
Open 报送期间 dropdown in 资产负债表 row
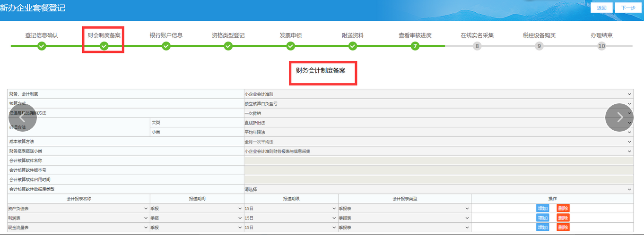(197, 208)
